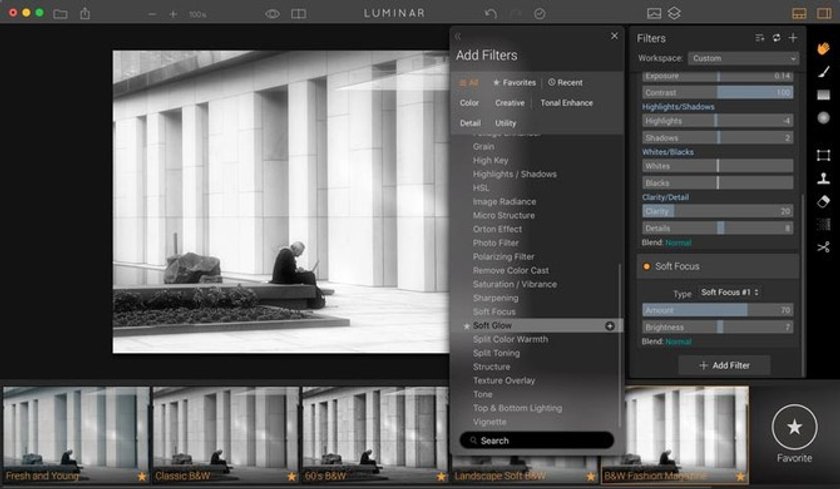Image resolution: width=840 pixels, height=489 pixels.
Task: Adjust the Highlights slider
Action: tap(717, 121)
